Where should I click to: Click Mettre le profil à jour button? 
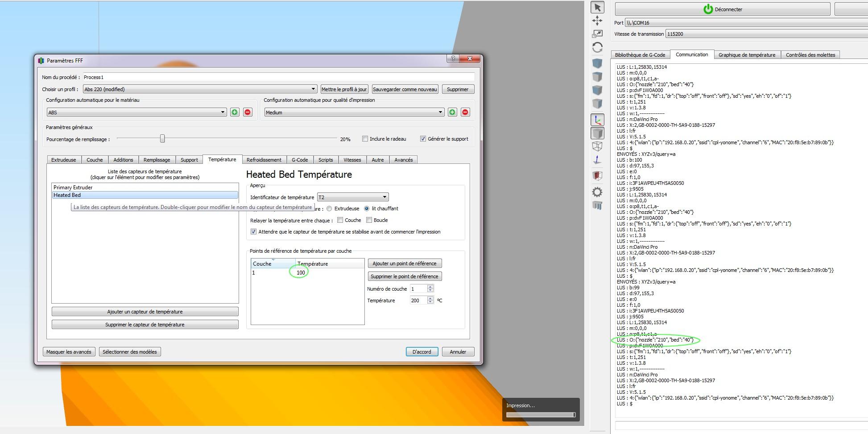pyautogui.click(x=344, y=89)
